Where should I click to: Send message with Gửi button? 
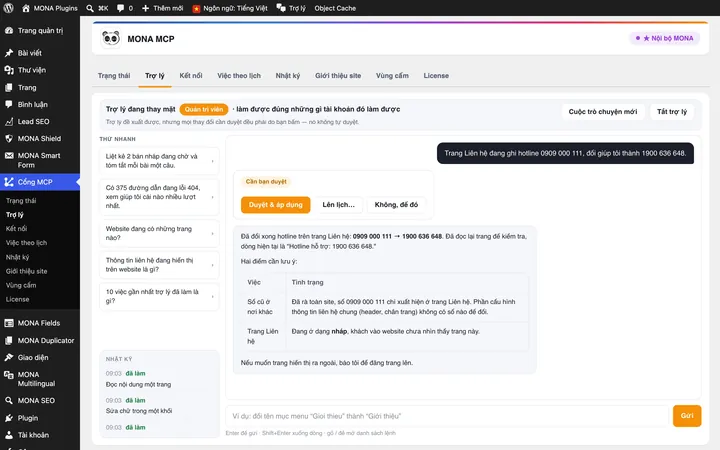point(687,416)
